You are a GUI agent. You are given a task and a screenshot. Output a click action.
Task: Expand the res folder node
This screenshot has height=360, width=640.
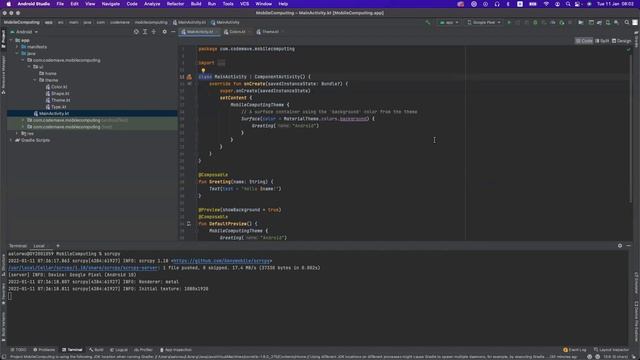tap(17, 133)
